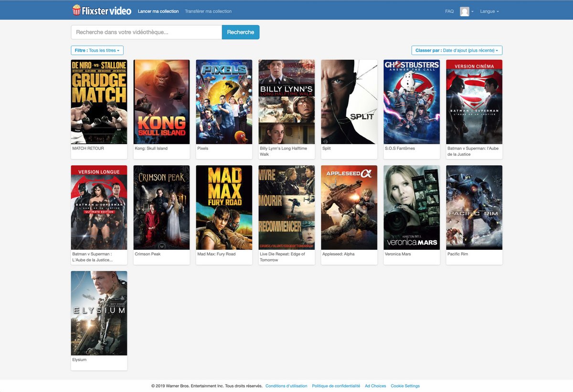Open the Ad Choices footer link
Image resolution: width=573 pixels, height=392 pixels.
pos(375,386)
